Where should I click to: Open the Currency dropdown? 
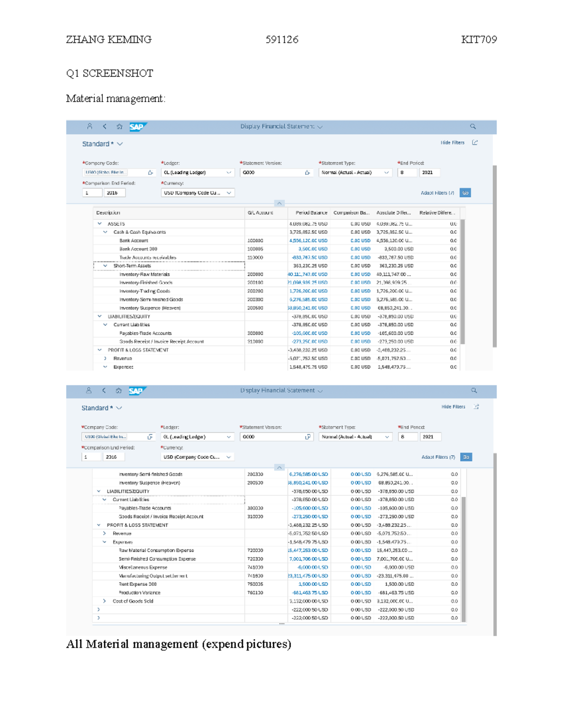point(228,192)
